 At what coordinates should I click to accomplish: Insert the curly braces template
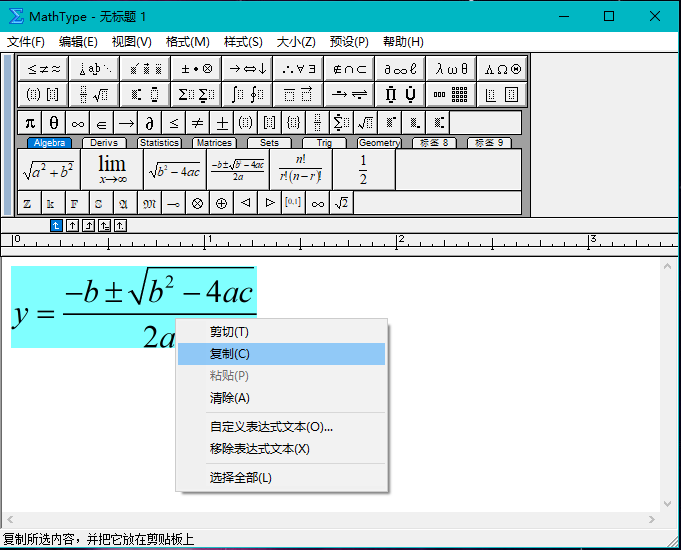(x=293, y=123)
